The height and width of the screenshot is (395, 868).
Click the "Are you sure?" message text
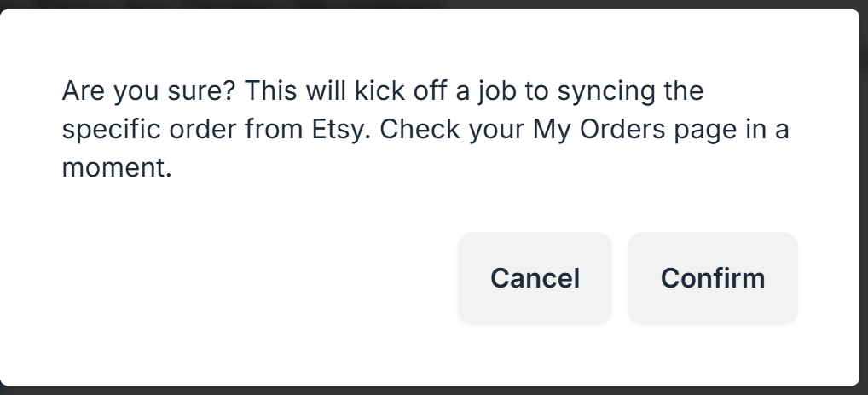tap(148, 91)
